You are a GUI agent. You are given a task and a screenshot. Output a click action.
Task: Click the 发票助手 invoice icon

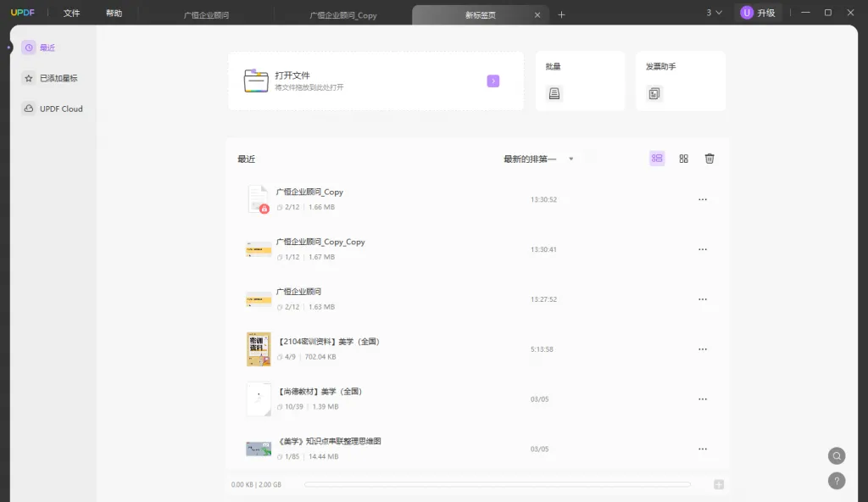(654, 93)
